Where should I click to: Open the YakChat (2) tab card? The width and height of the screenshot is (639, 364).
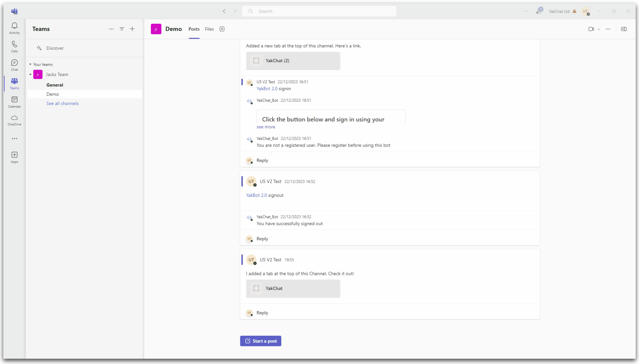point(293,61)
